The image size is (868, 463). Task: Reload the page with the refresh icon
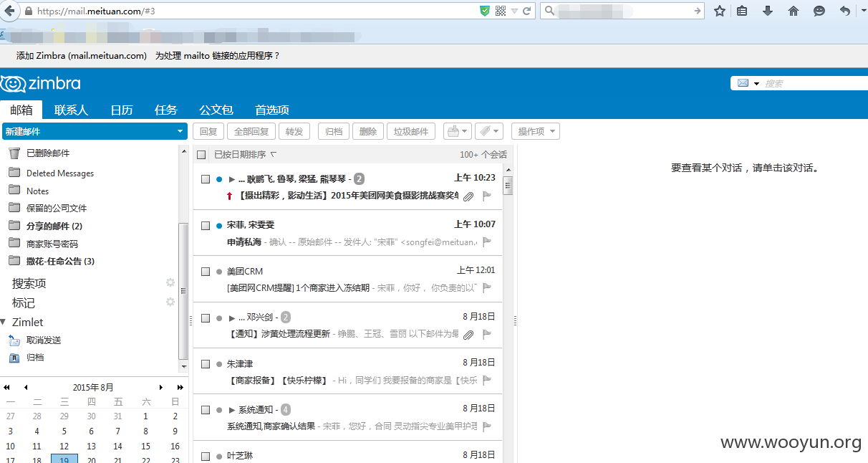click(x=527, y=11)
